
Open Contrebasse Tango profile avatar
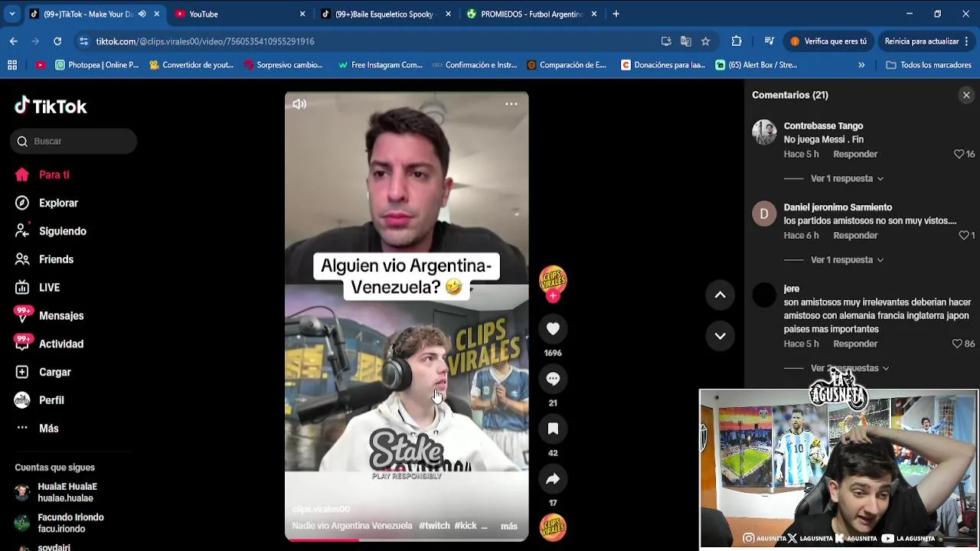click(x=764, y=132)
